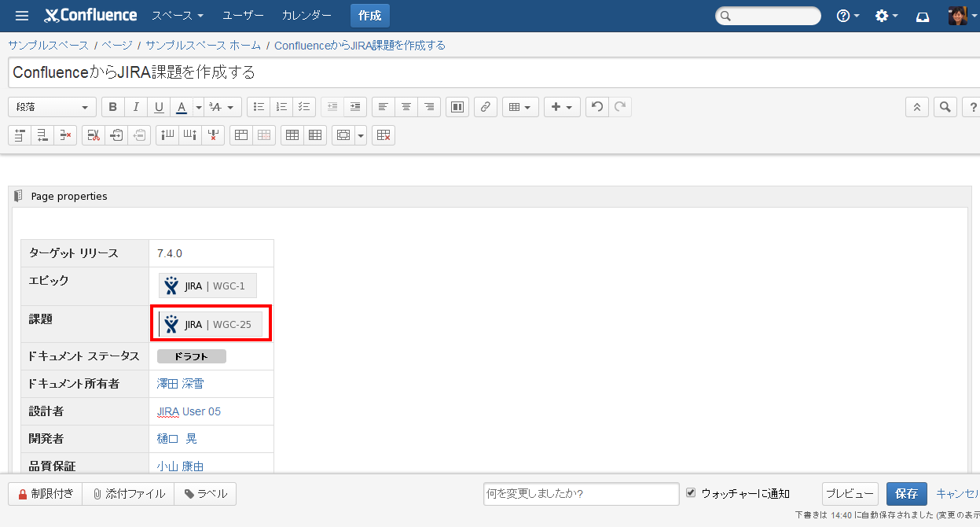Insert table column before
980x527 pixels.
(x=167, y=135)
